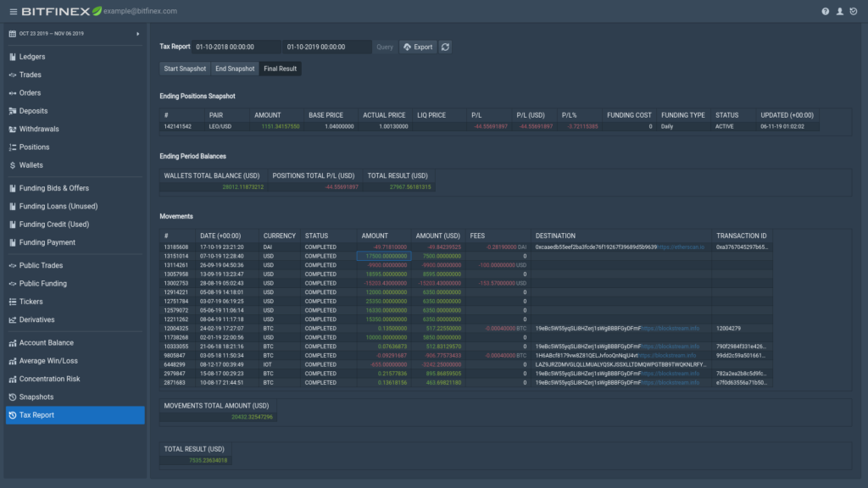The width and height of the screenshot is (868, 488).
Task: Click the Snapshots icon in sidebar
Action: (x=13, y=397)
